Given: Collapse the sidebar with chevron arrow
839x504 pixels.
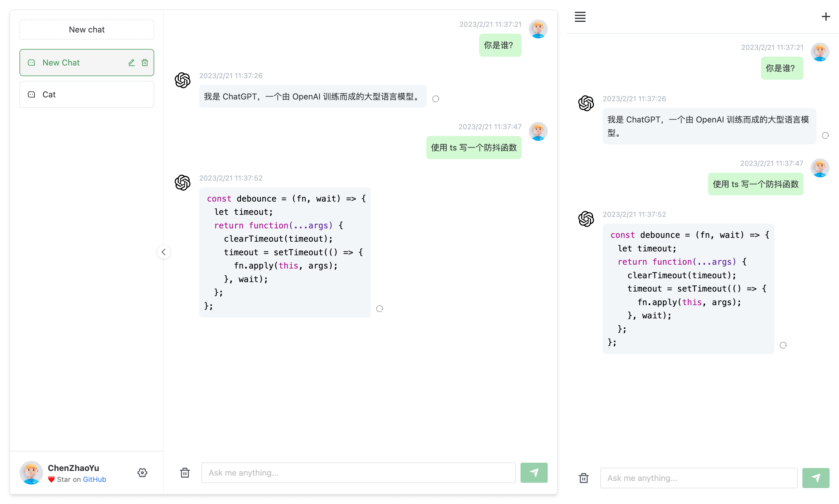Looking at the screenshot, I should 164,252.
